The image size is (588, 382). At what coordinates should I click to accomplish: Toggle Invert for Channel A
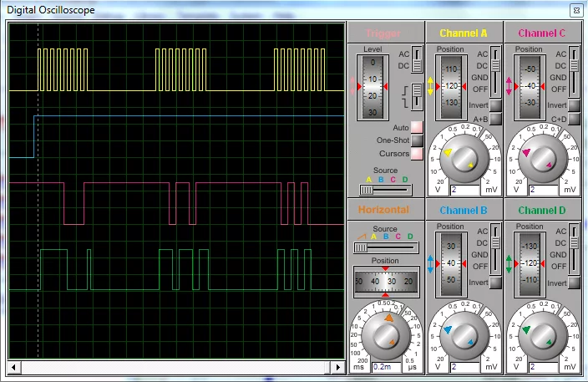(495, 106)
